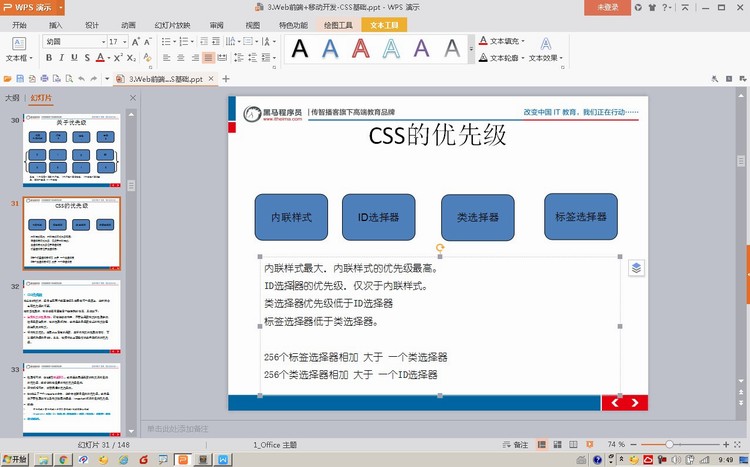Open a new document tab with plus
Screen dimensions: 750x467
pos(226,78)
